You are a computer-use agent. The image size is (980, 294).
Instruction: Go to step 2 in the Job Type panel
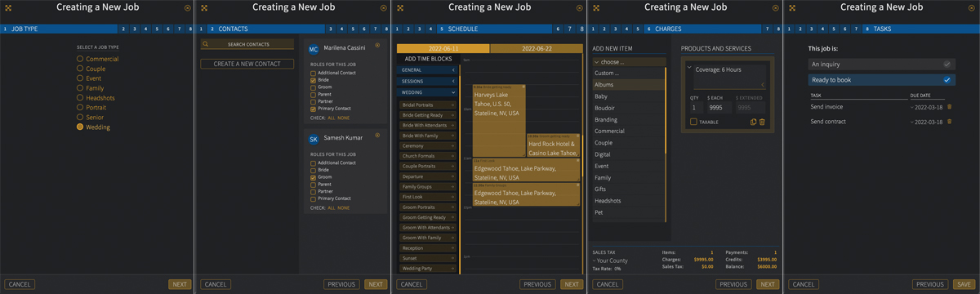[123, 29]
